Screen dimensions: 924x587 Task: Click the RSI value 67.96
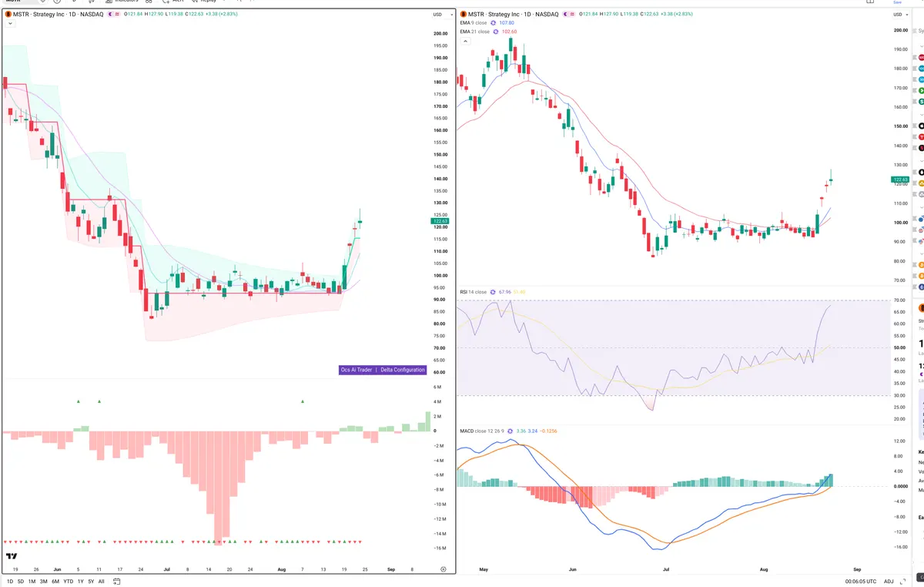click(506, 292)
